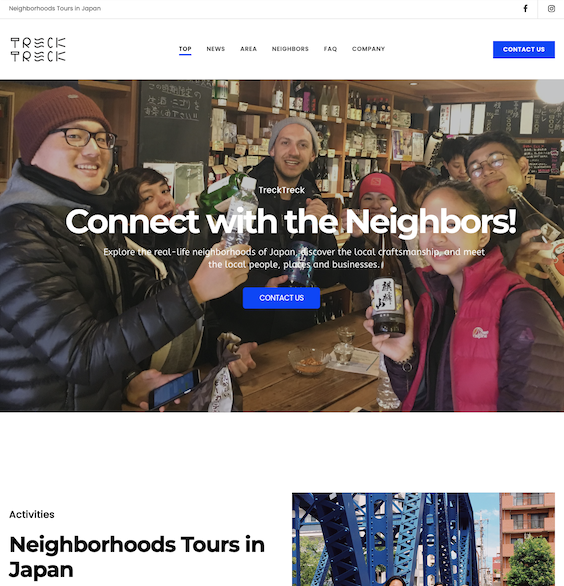The height and width of the screenshot is (586, 564).
Task: Go to the COMPANY page
Action: 368,49
